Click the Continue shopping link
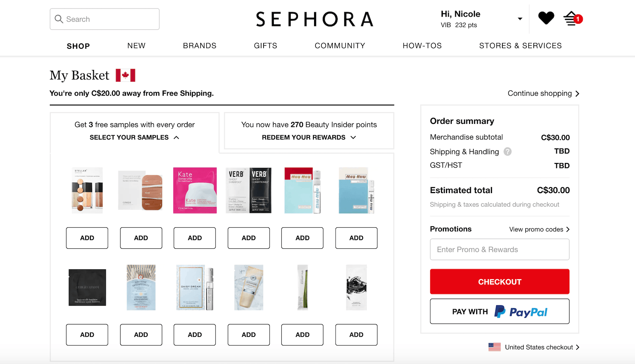This screenshot has width=635, height=364. coord(543,93)
